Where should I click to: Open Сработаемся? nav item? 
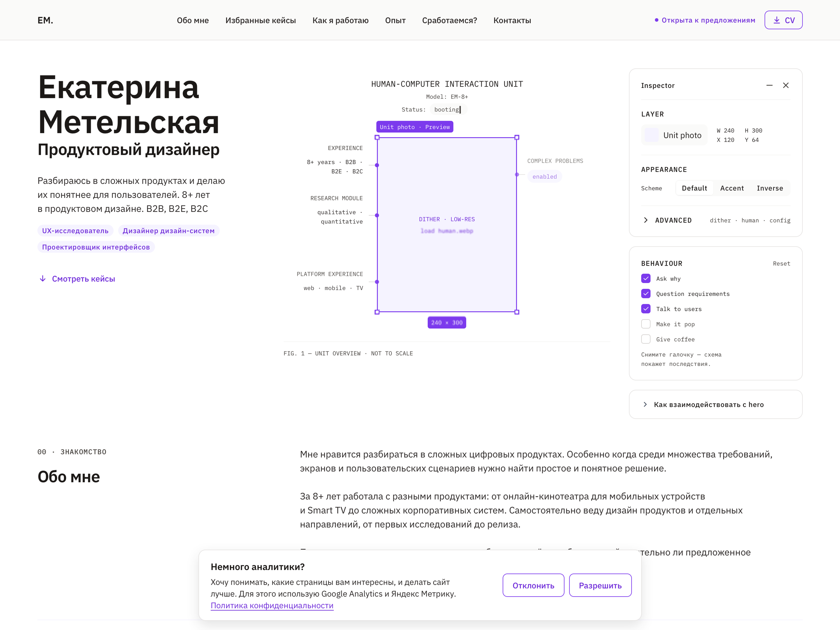click(449, 21)
